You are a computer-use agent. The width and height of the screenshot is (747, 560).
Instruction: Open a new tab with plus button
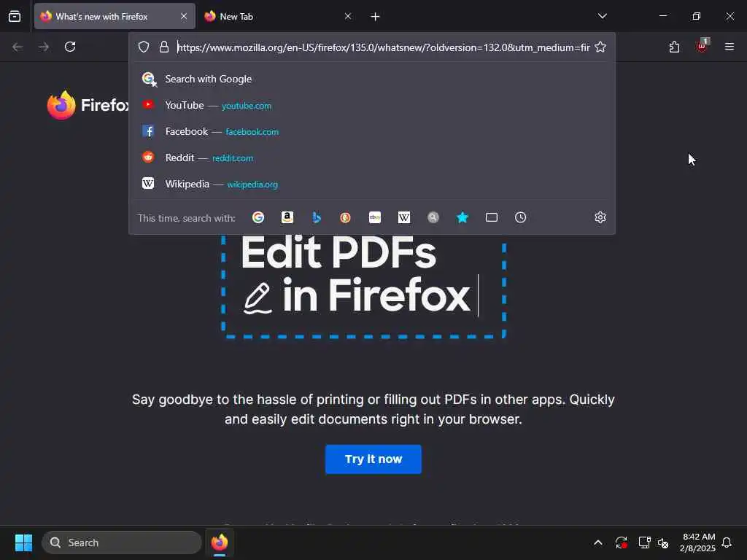[376, 17]
